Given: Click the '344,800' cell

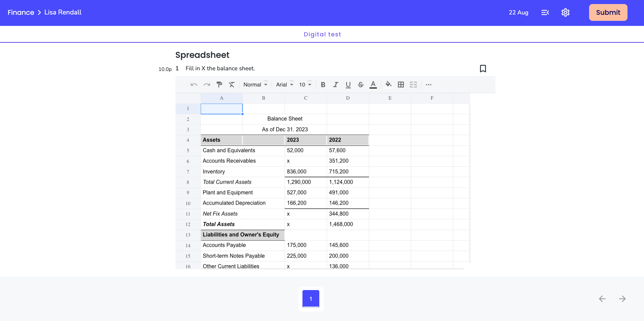Looking at the screenshot, I should [x=348, y=214].
